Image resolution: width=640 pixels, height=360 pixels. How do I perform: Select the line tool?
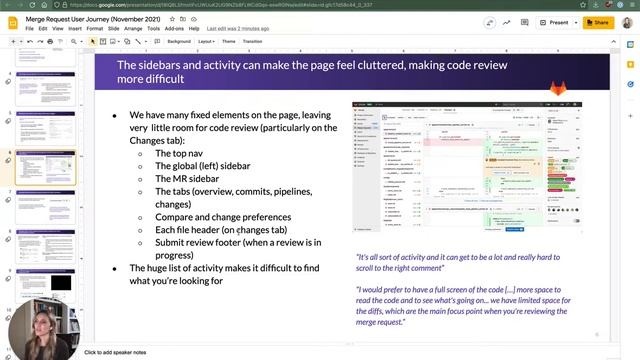[138, 42]
